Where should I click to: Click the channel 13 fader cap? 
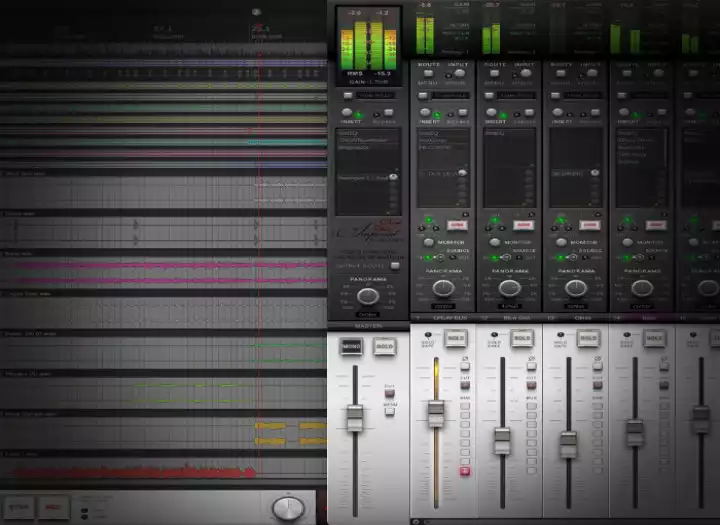568,445
